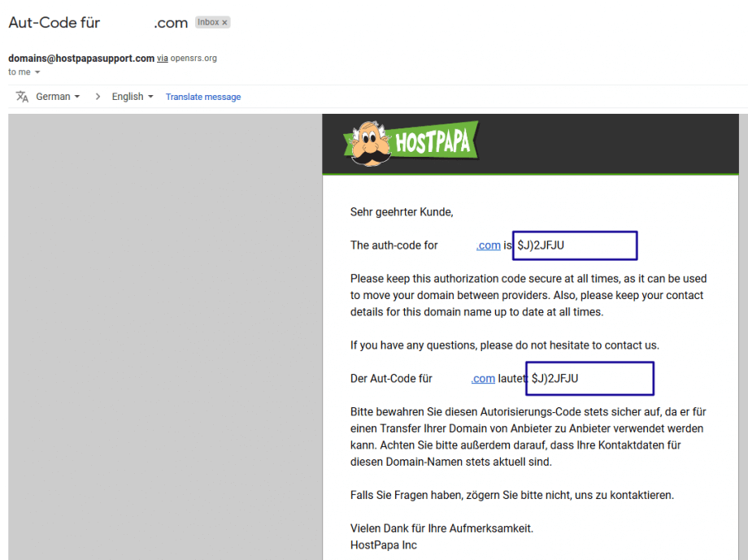This screenshot has width=748, height=560.
Task: Click 'Vielen Dank für Ihre Aufmerksamkeit.' line
Action: pos(441,528)
